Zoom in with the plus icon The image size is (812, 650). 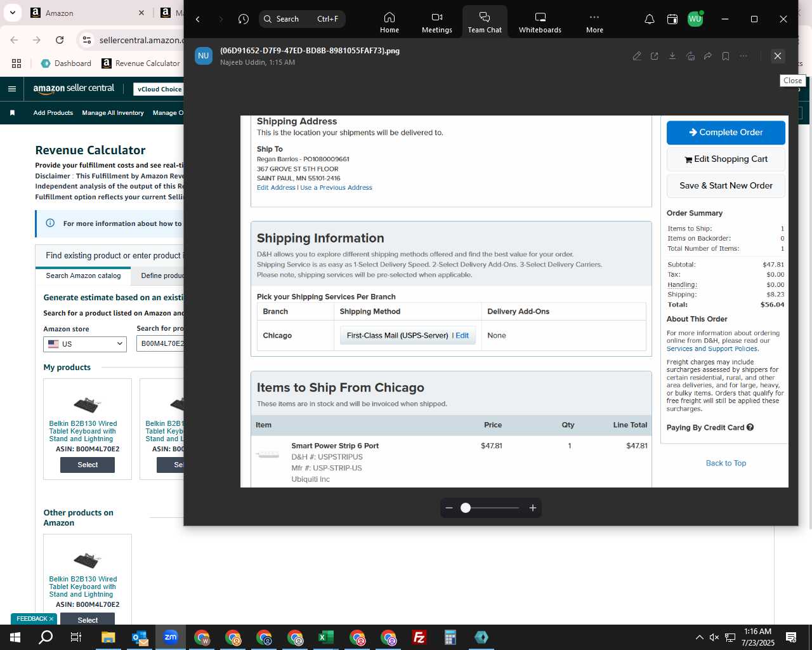pyautogui.click(x=533, y=508)
